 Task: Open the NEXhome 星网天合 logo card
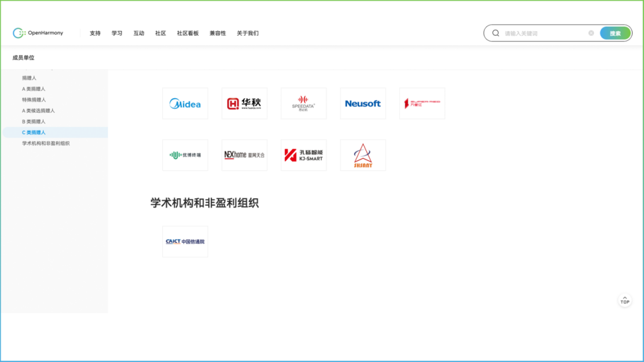pyautogui.click(x=244, y=155)
